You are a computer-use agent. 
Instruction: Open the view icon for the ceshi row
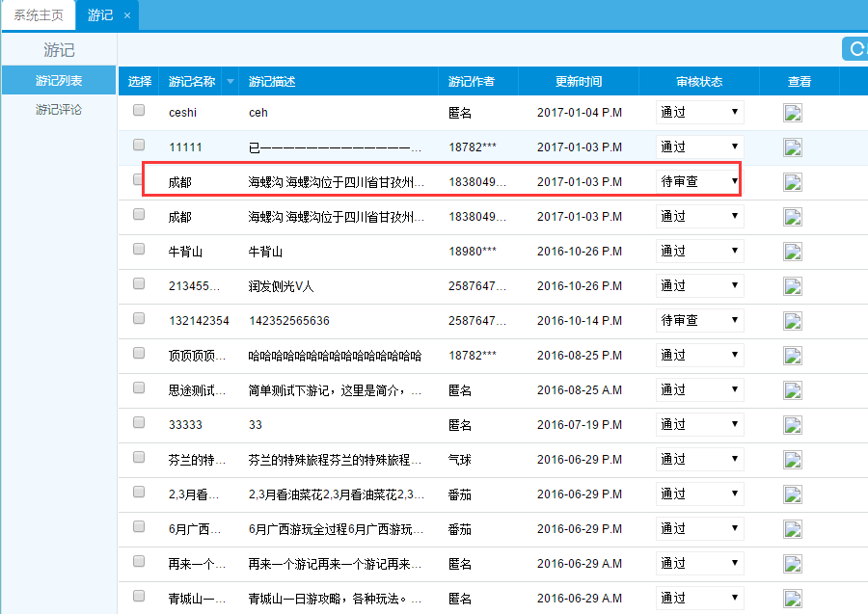tap(793, 113)
